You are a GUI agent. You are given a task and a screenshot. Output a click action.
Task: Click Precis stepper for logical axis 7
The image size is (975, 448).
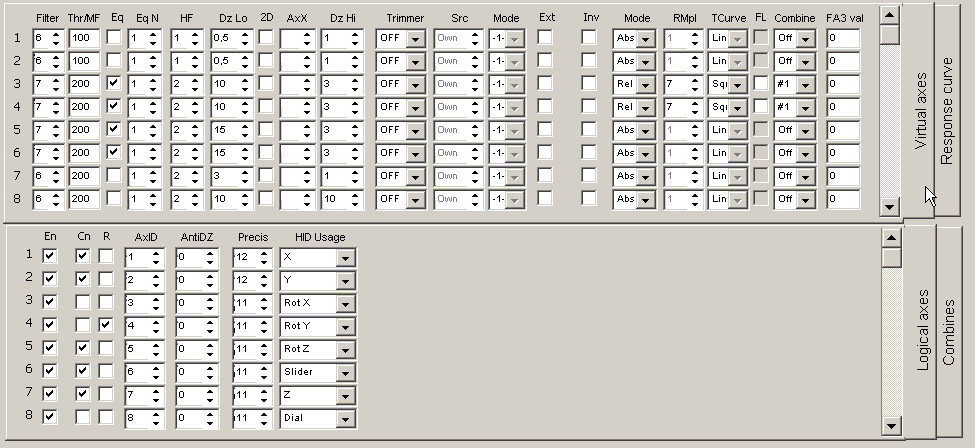(265, 396)
